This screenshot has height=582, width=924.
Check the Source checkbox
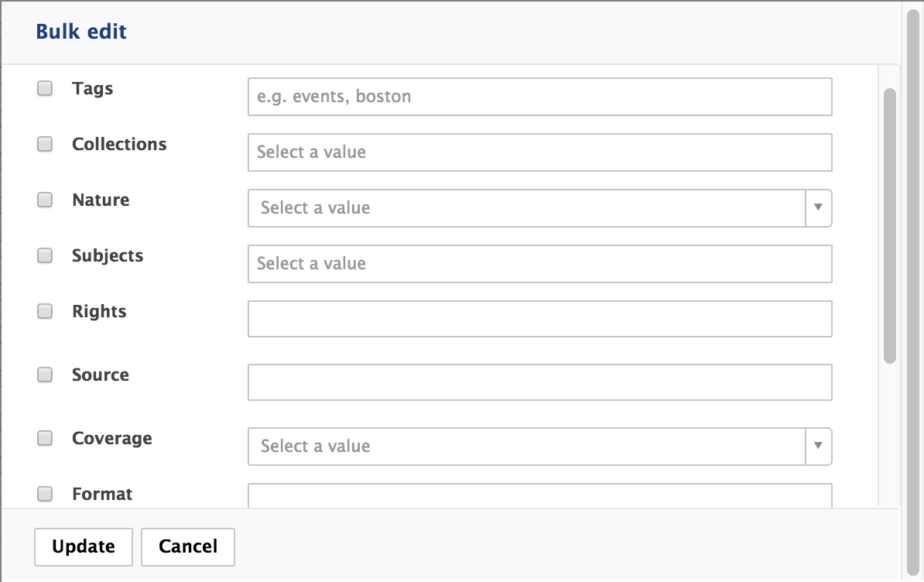pos(44,375)
